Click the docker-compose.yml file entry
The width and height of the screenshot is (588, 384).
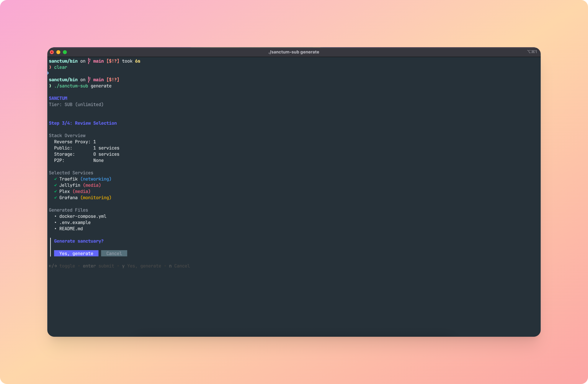(83, 216)
